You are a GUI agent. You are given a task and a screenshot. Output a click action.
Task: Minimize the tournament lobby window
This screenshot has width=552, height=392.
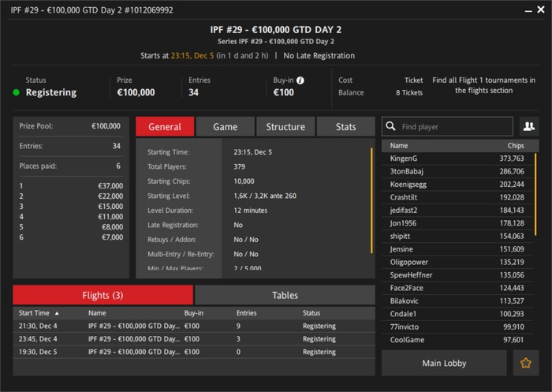pyautogui.click(x=528, y=10)
